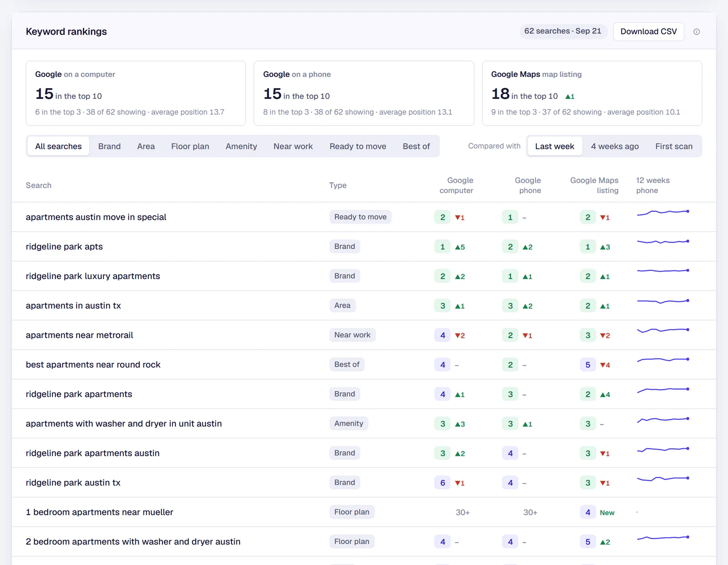
Task: Click the Area type tag
Action: 342,305
